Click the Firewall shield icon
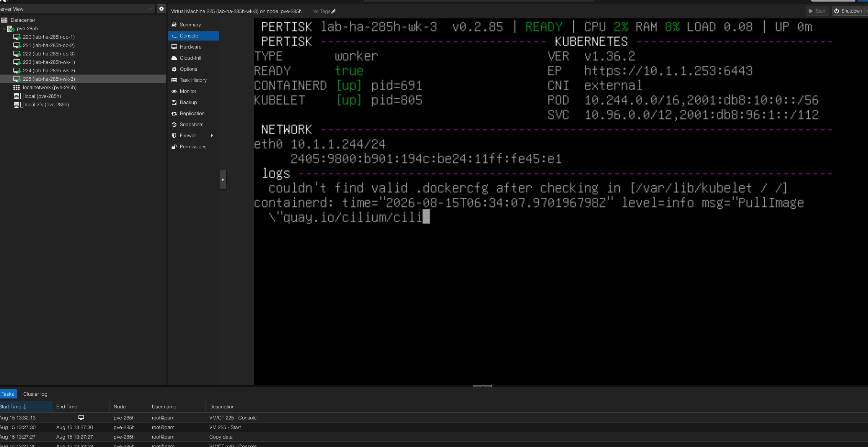This screenshot has width=868, height=447. 174,135
